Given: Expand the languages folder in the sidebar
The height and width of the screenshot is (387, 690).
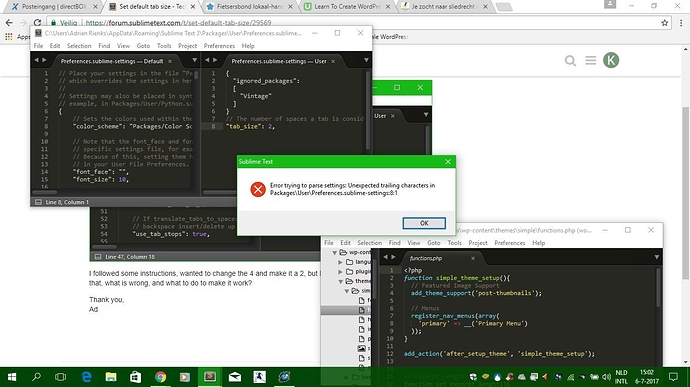Looking at the screenshot, I should pos(340,262).
